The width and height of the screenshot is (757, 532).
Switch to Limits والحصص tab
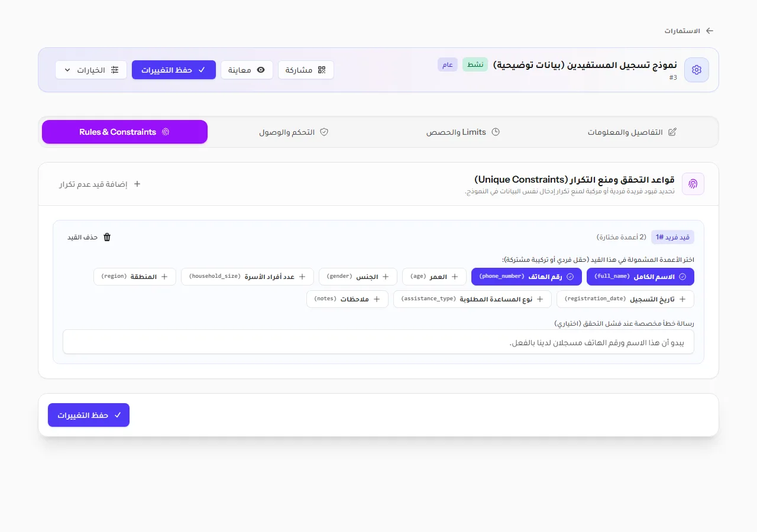coord(463,132)
